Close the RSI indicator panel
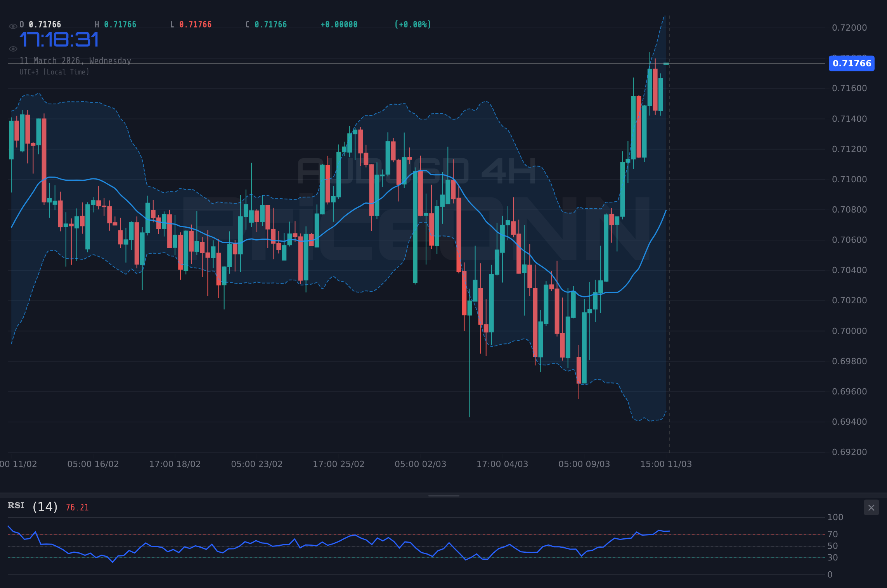Image resolution: width=887 pixels, height=588 pixels. click(871, 507)
